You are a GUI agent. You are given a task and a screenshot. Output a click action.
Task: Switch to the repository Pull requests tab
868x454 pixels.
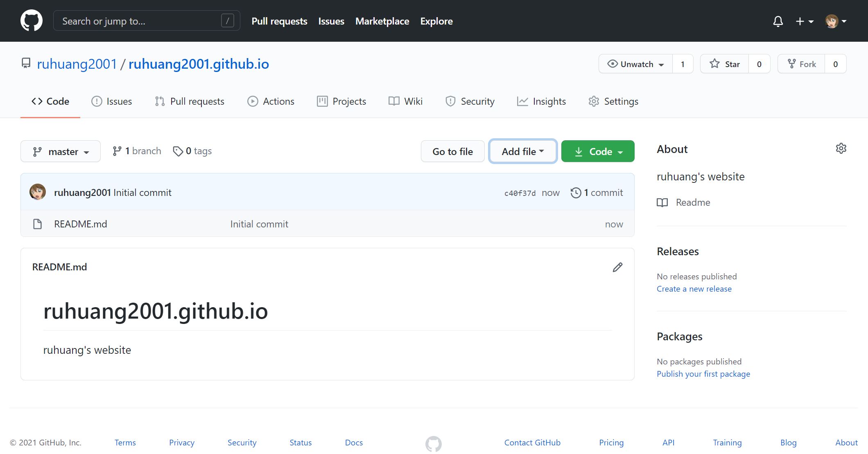click(190, 101)
